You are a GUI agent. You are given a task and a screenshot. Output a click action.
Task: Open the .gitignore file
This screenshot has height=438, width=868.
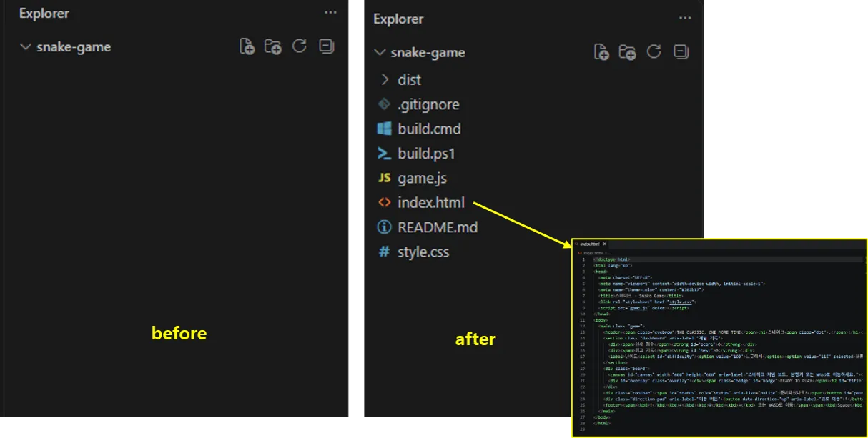[x=428, y=104]
